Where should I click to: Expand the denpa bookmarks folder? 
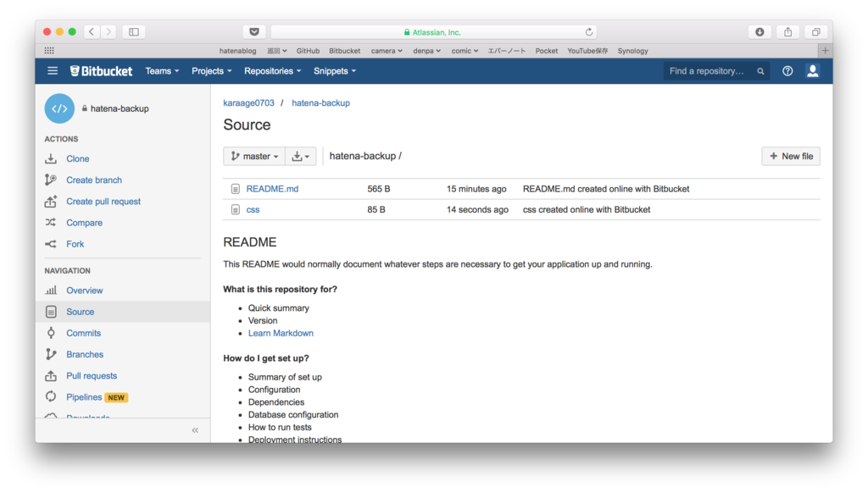(x=427, y=50)
